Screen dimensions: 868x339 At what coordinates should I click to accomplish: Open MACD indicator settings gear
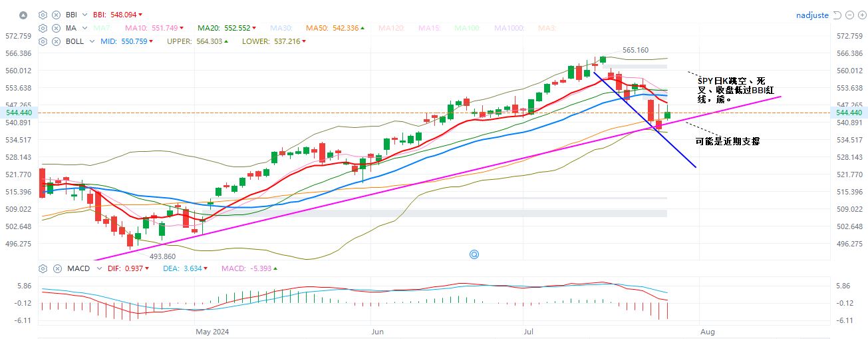[43, 268]
